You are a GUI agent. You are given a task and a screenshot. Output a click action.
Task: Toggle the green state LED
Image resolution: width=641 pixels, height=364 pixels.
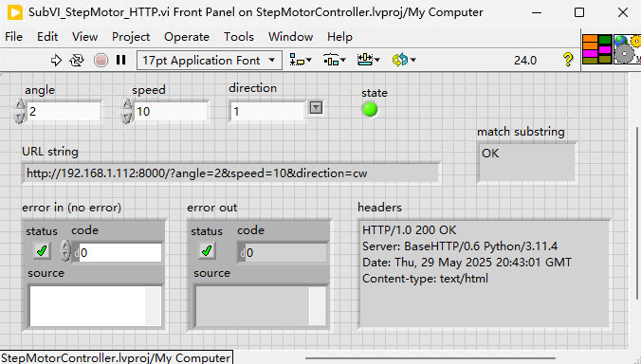(x=370, y=110)
